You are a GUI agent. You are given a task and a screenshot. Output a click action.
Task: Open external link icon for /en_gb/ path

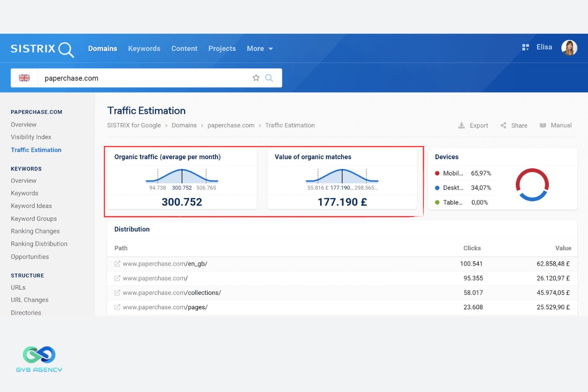[117, 264]
